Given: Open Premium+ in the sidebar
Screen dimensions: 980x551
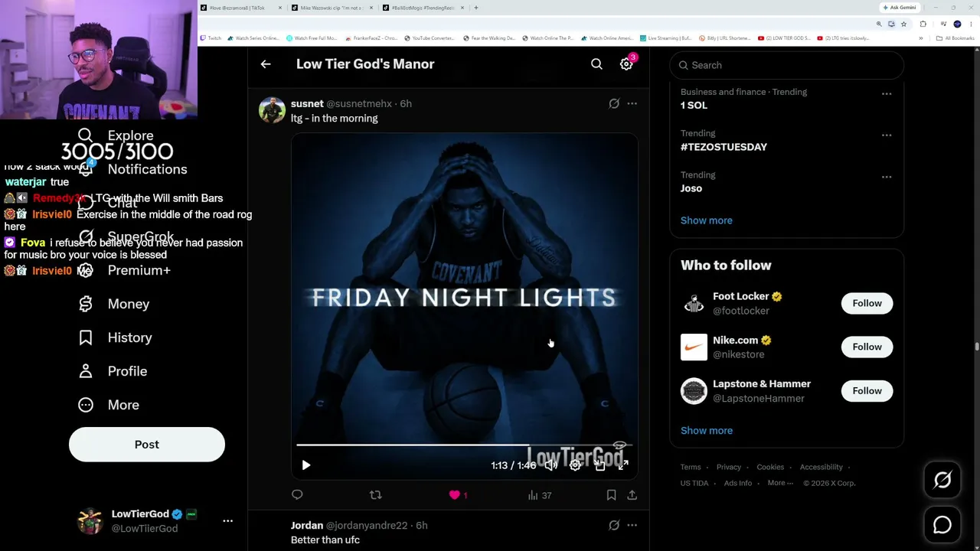Looking at the screenshot, I should [125, 270].
